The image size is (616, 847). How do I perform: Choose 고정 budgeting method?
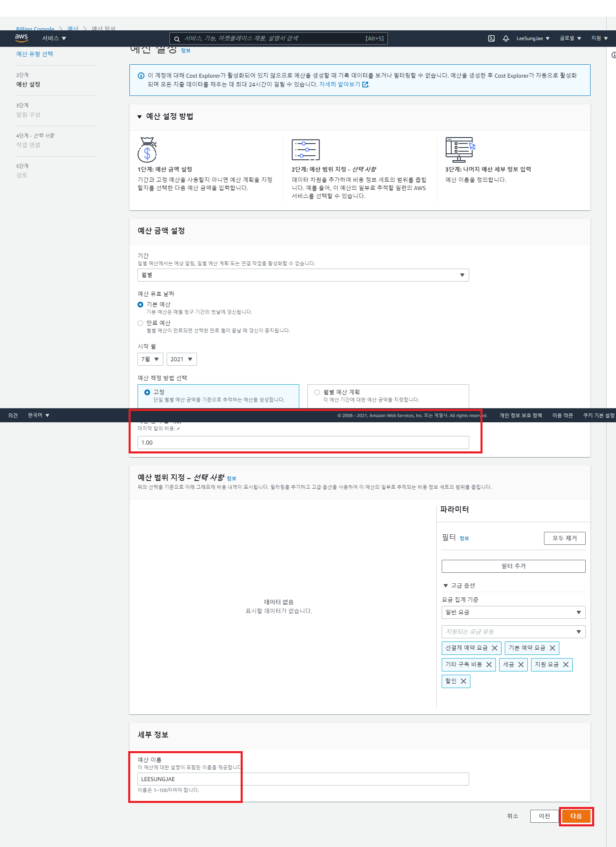[147, 392]
